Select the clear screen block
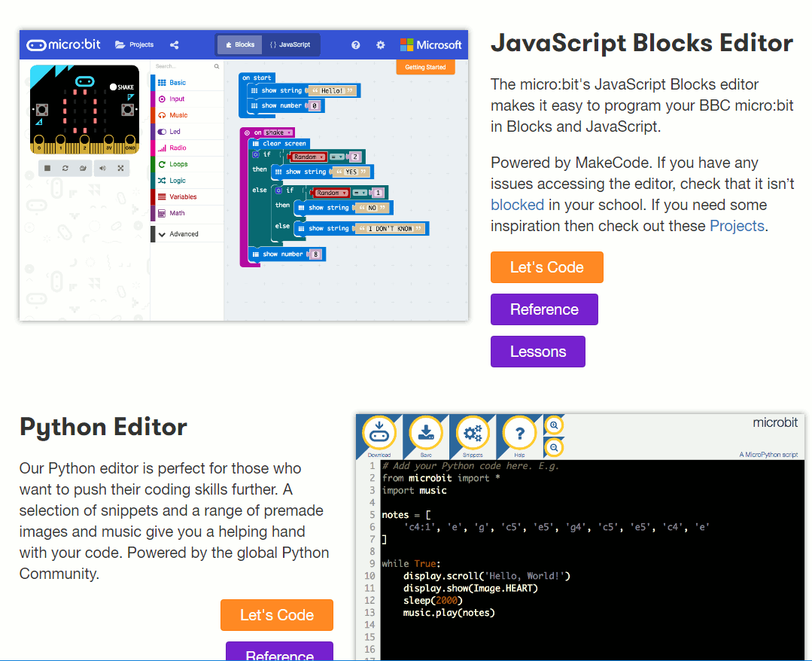The height and width of the screenshot is (661, 812). click(279, 144)
